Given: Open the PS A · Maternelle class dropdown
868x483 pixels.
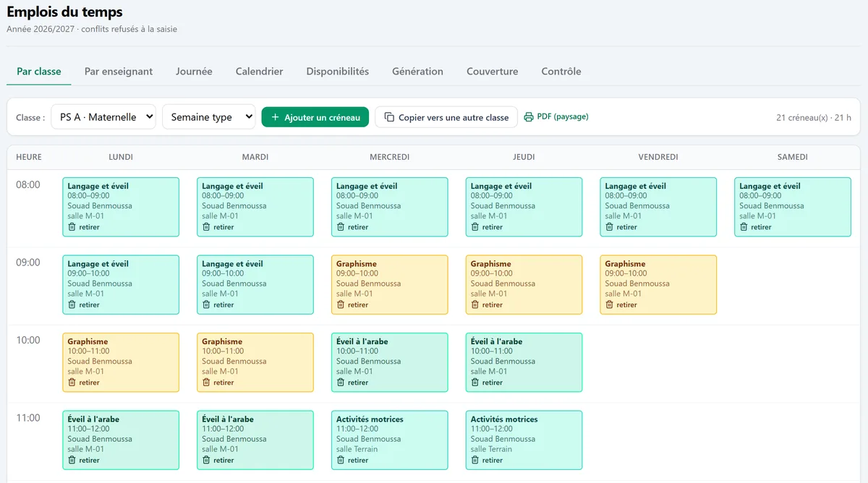Looking at the screenshot, I should pyautogui.click(x=103, y=117).
